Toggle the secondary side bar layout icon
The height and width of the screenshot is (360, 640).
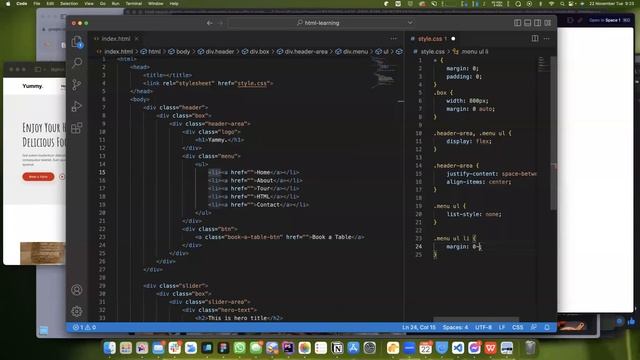point(538,23)
